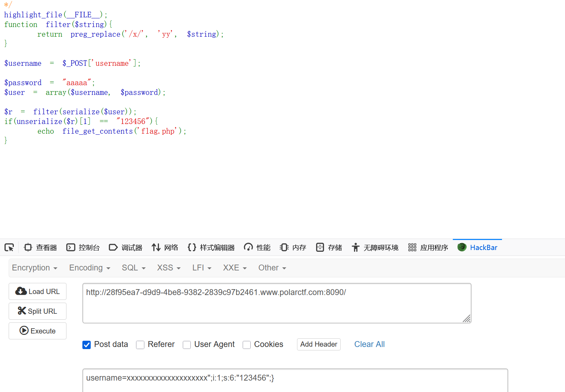
Task: Select the HackBar tab
Action: (477, 247)
